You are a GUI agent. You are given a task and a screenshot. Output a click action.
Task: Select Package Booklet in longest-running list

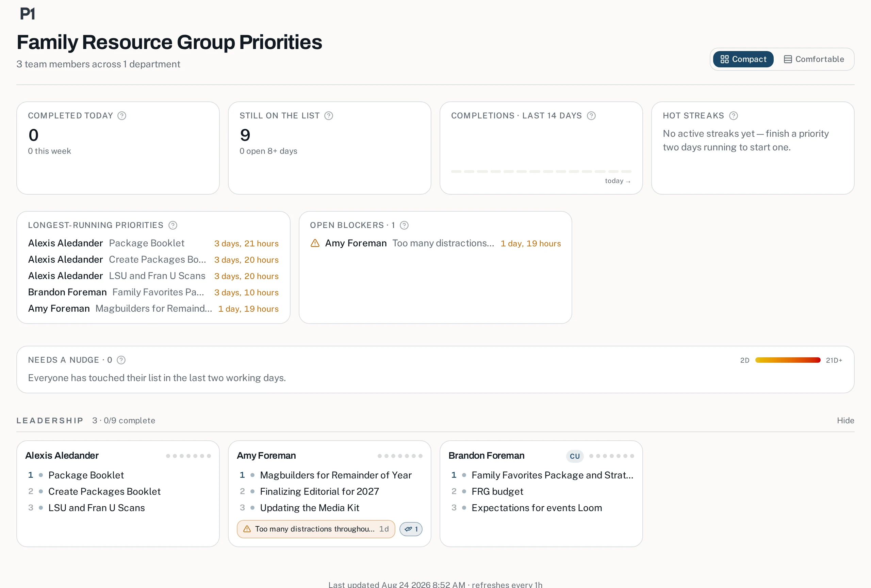point(153,243)
